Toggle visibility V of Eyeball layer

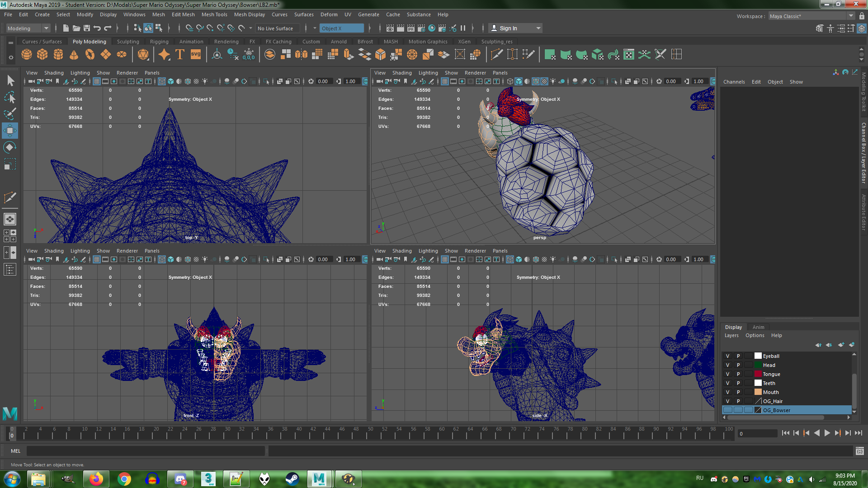click(x=727, y=356)
